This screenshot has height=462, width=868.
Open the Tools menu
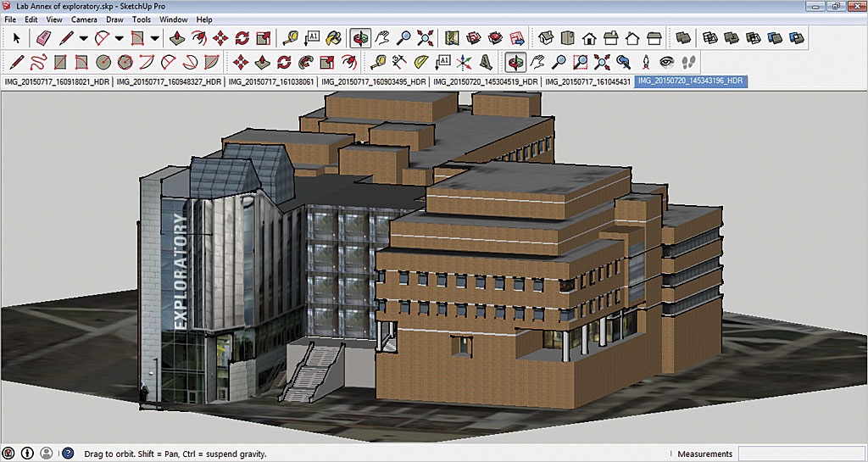click(142, 19)
